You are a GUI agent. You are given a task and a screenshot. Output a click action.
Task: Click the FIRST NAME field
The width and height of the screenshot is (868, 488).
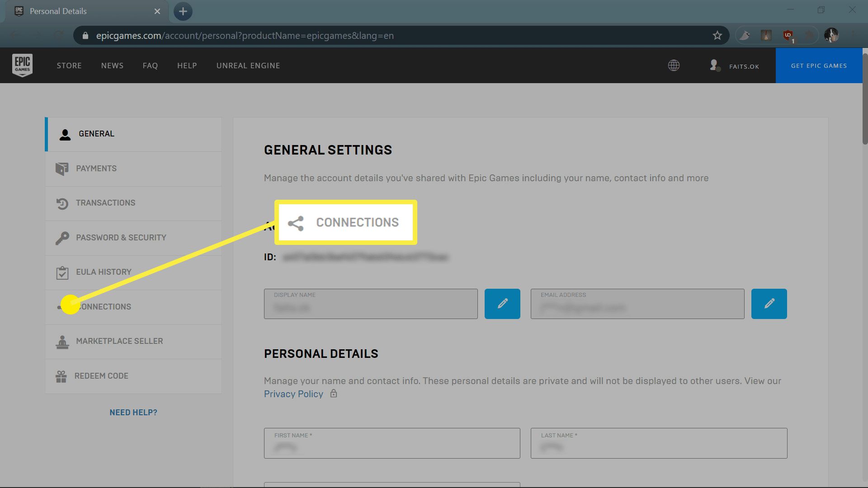pyautogui.click(x=392, y=443)
